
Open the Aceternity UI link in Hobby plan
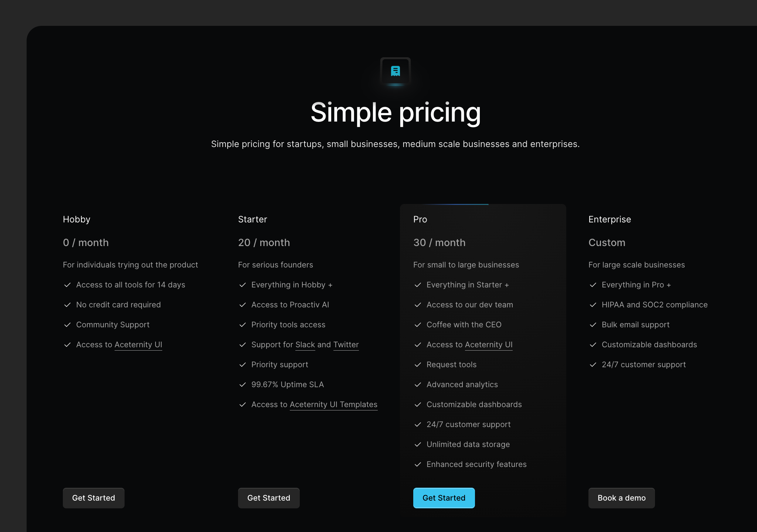[138, 344]
